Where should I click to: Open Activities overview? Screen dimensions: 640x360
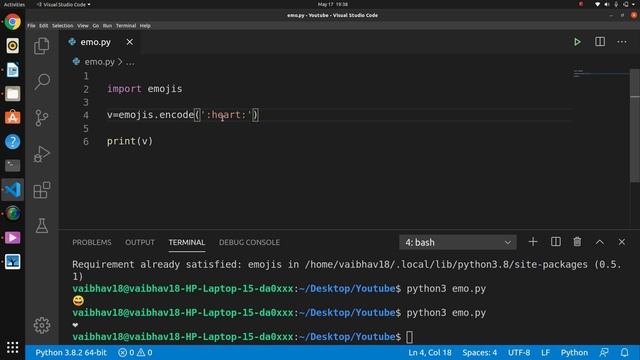(x=14, y=4)
